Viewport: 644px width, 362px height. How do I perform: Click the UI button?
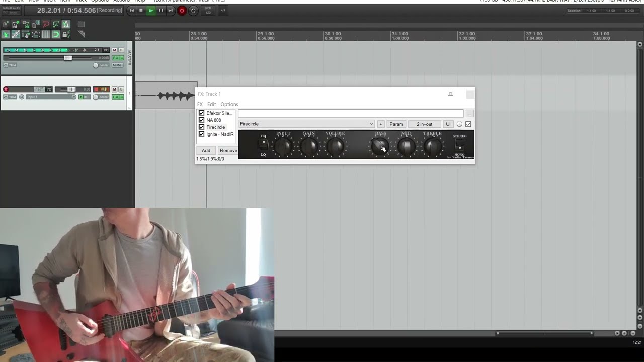(x=448, y=124)
